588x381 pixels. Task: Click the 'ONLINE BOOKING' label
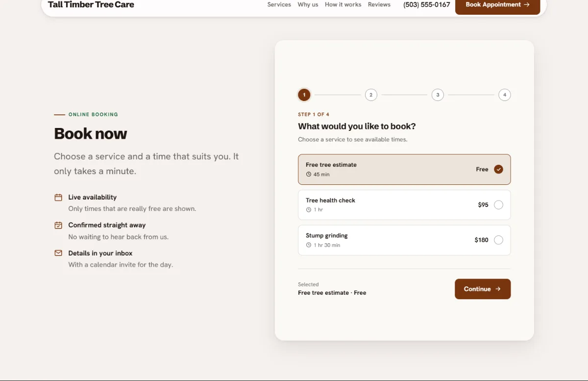click(x=93, y=115)
